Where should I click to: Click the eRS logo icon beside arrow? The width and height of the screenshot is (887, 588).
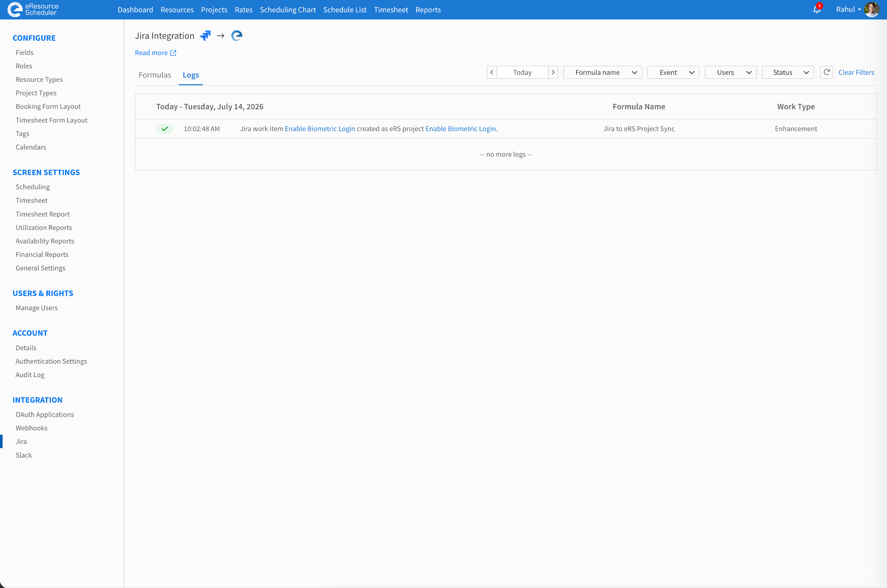(x=236, y=36)
